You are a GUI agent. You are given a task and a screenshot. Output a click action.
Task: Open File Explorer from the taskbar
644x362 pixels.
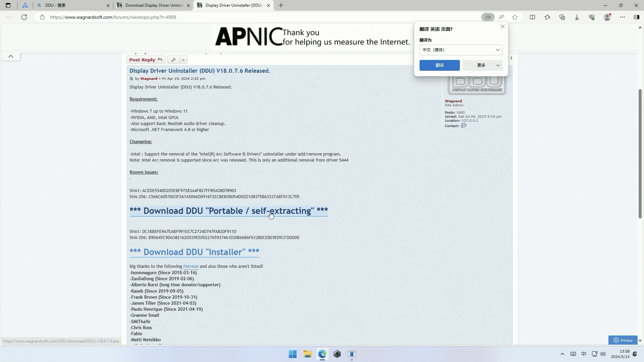click(x=307, y=354)
